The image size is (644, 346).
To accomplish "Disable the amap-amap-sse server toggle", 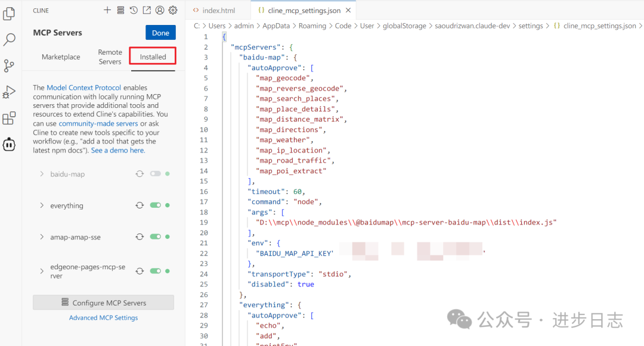I will tap(155, 236).
